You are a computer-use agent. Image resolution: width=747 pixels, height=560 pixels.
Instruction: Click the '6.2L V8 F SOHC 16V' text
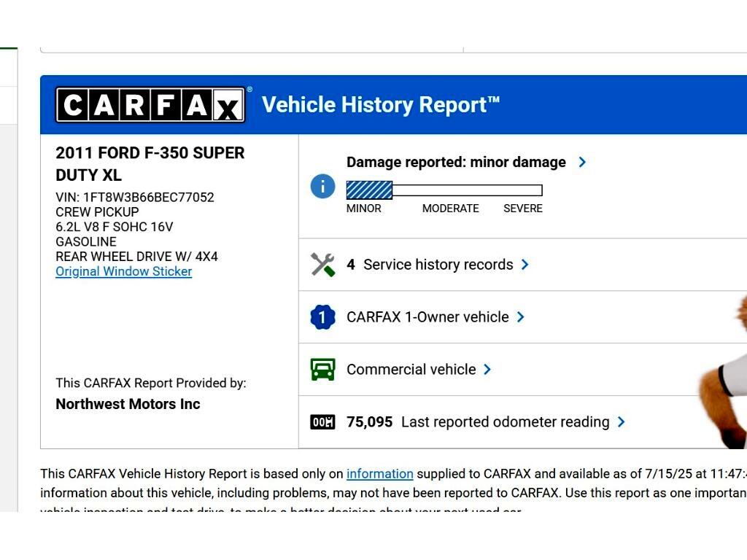(x=115, y=227)
